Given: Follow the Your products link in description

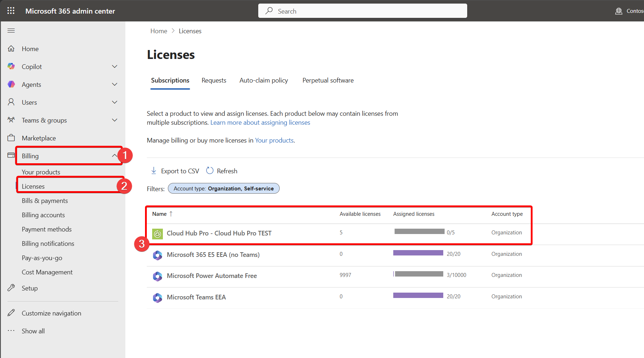Looking at the screenshot, I should [274, 140].
